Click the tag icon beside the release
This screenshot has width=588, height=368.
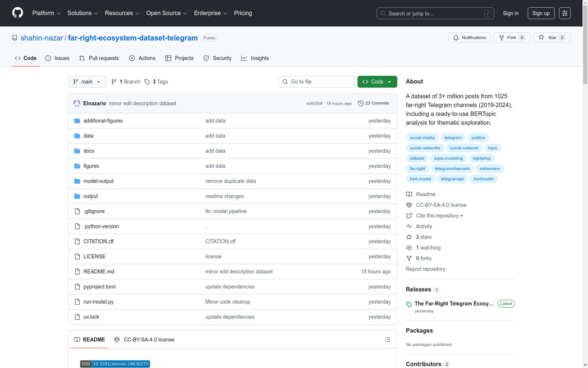[x=409, y=304]
